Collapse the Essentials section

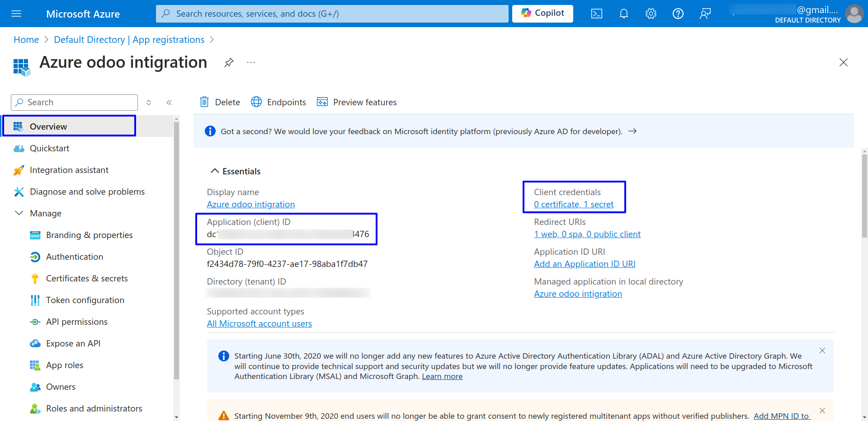click(x=214, y=171)
